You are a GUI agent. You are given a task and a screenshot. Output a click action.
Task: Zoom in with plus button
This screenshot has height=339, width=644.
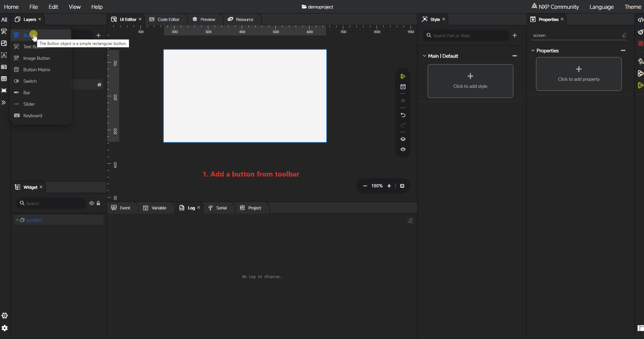coord(389,186)
